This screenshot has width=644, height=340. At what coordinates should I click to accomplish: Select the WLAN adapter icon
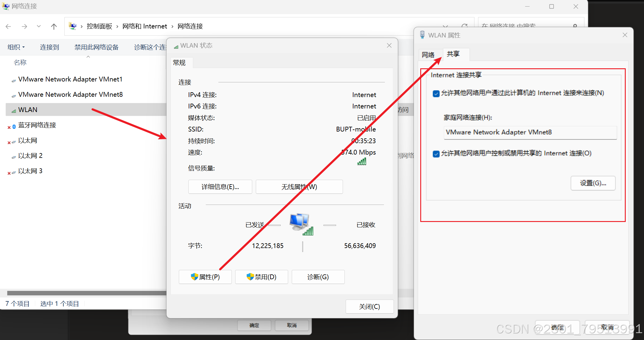pyautogui.click(x=13, y=110)
